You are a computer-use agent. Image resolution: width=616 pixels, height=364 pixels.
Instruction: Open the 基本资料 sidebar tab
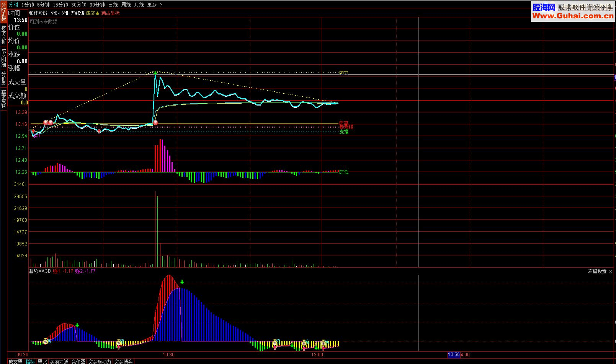click(x=3, y=99)
